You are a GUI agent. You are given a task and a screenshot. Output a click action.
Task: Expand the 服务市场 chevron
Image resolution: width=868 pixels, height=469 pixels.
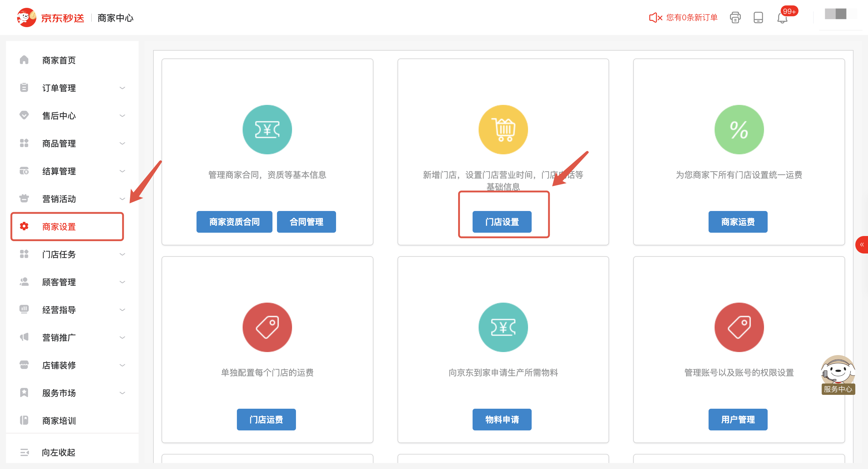point(122,393)
